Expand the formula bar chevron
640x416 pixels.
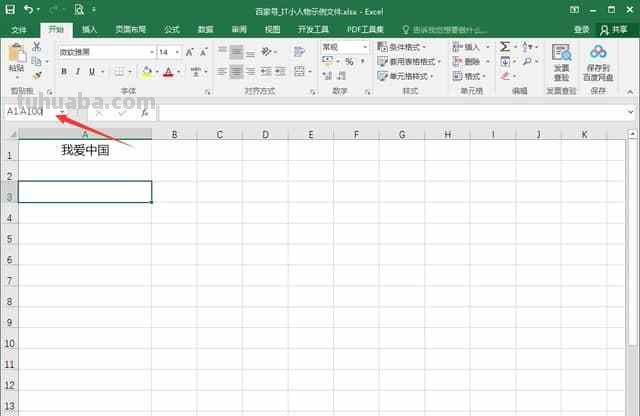click(631, 112)
